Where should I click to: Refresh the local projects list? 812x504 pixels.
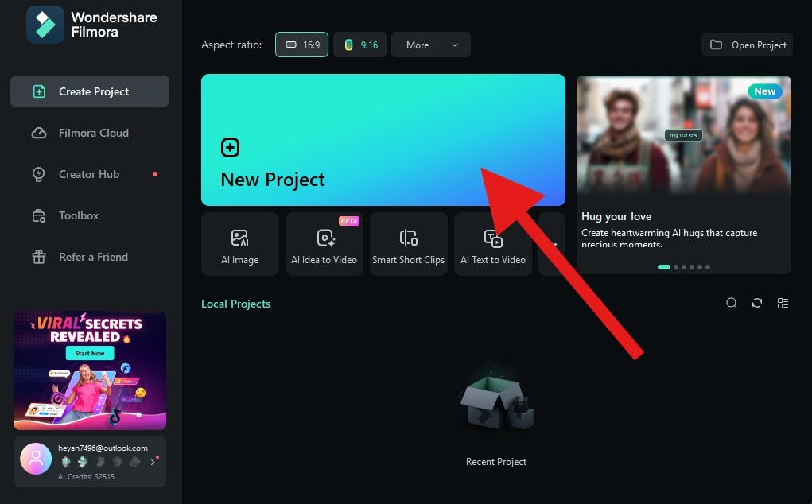[757, 303]
